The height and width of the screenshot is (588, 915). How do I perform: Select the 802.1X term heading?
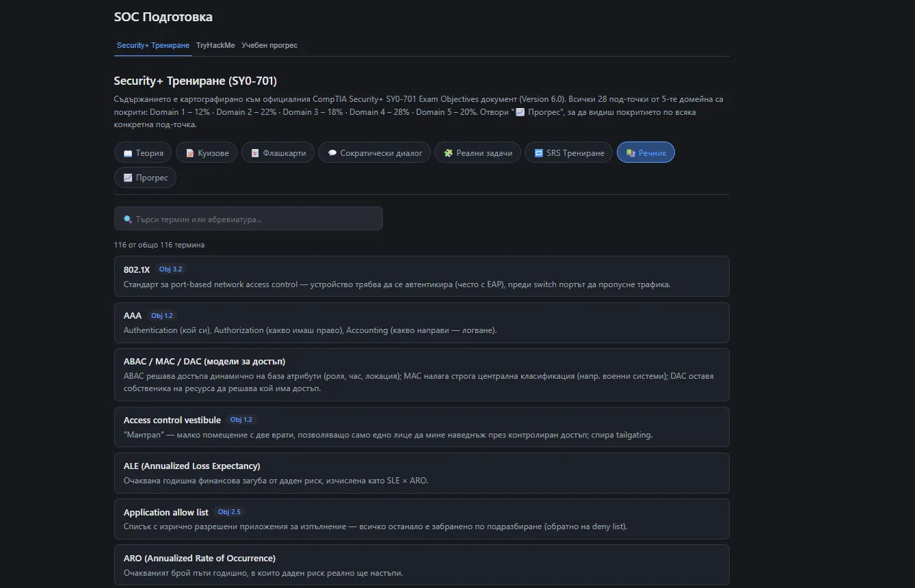point(137,269)
